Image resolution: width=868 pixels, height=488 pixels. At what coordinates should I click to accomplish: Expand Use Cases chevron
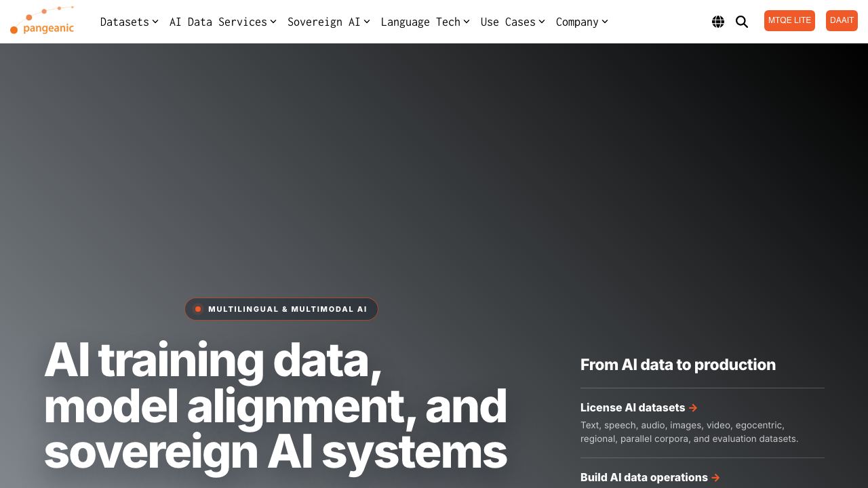(x=542, y=22)
